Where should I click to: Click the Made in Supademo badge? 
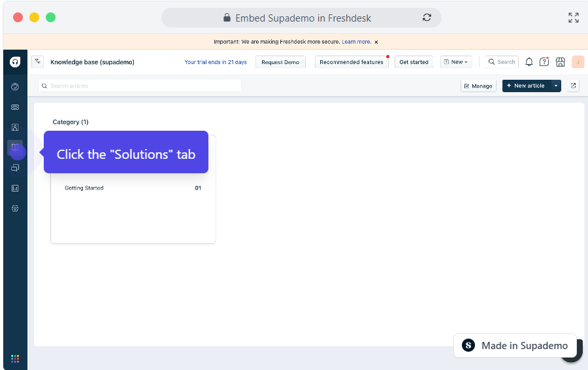point(515,345)
